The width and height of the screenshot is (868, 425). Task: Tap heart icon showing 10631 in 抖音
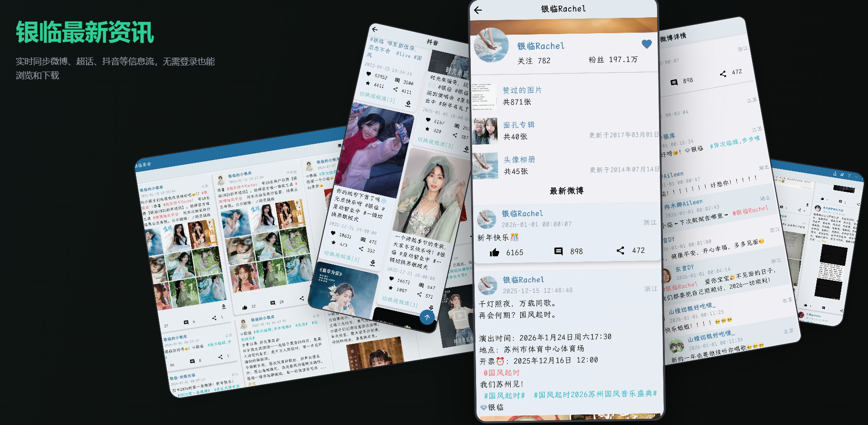(x=333, y=233)
